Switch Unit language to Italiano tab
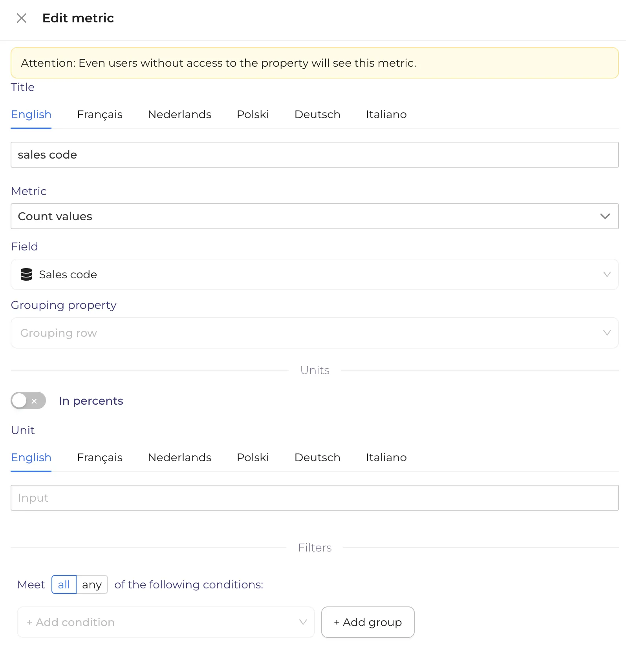This screenshot has width=626, height=672. (386, 458)
